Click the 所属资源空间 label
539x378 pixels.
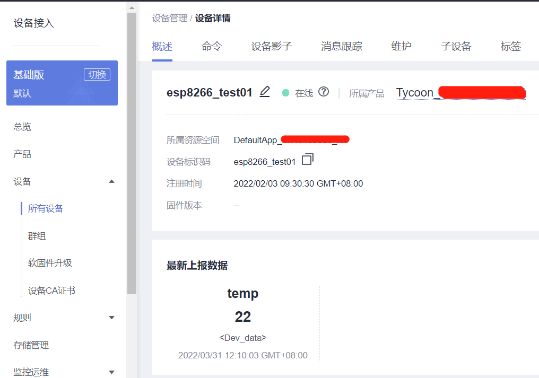pos(193,140)
